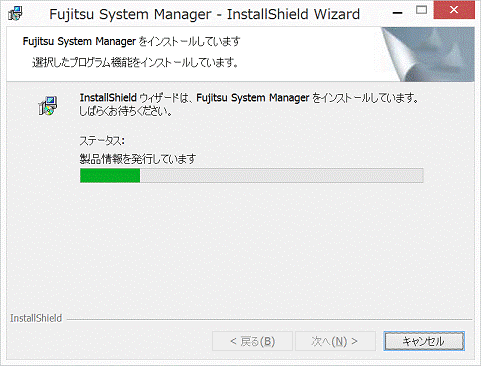Click the status message 製品情報を発行しています
Viewport: 481px width, 366px height.
(x=138, y=159)
